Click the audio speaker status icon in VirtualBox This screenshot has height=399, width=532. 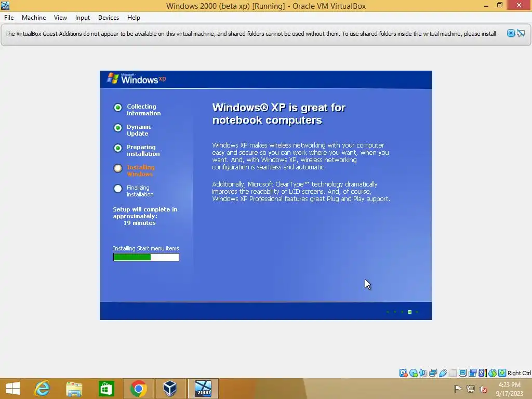click(423, 373)
